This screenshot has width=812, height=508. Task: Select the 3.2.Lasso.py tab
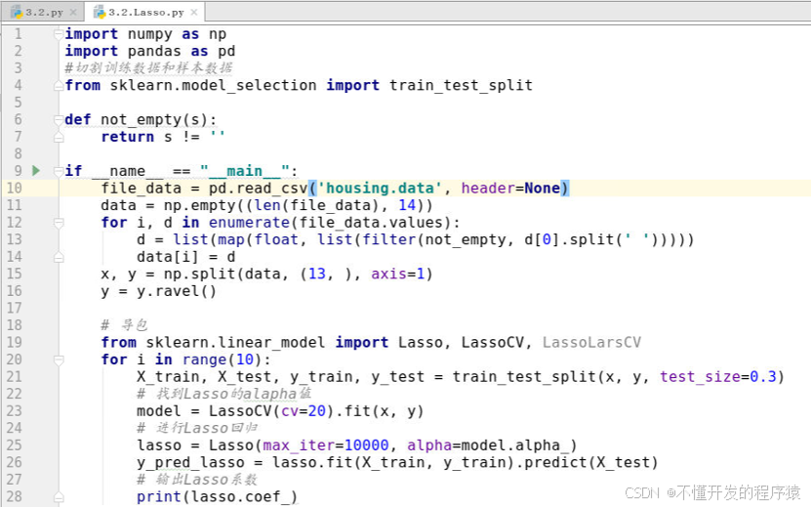point(145,12)
